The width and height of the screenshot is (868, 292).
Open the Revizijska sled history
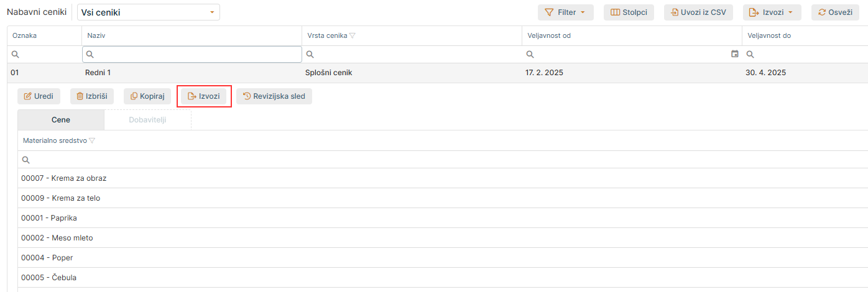274,96
